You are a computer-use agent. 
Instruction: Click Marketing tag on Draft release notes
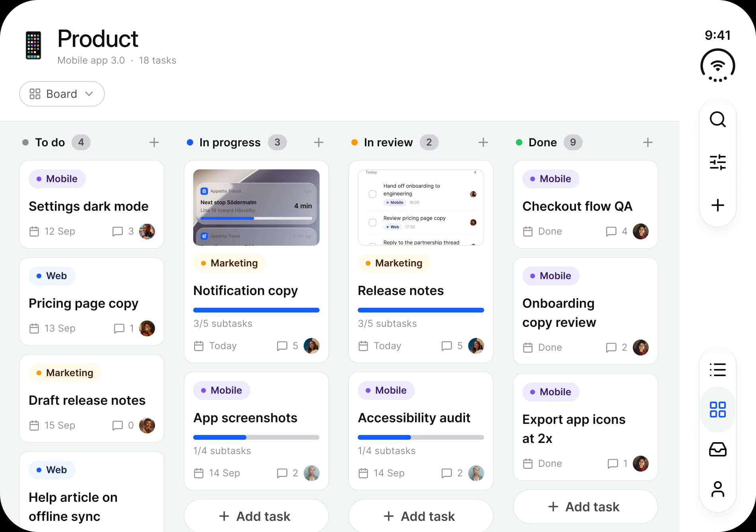point(65,373)
